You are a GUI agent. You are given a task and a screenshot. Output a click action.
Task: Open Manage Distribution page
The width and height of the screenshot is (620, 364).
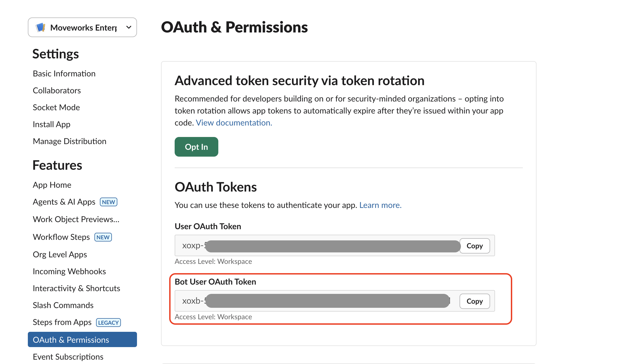coord(70,141)
